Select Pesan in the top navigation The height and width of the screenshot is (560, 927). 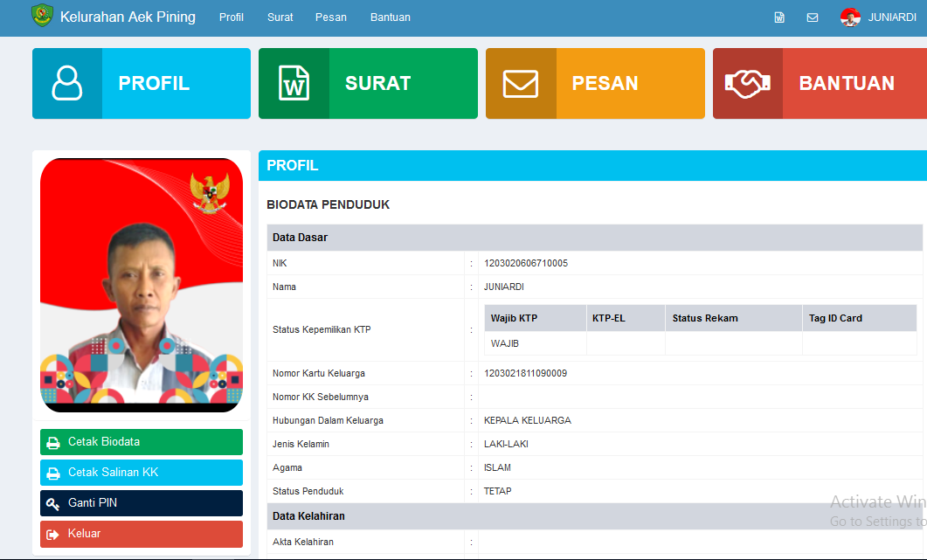pos(331,17)
